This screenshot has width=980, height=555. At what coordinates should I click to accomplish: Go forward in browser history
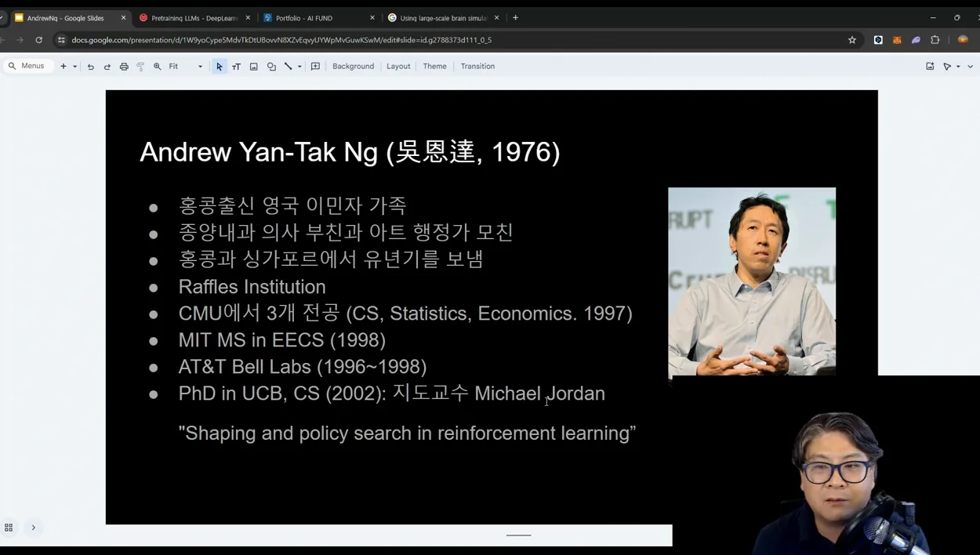pyautogui.click(x=20, y=40)
